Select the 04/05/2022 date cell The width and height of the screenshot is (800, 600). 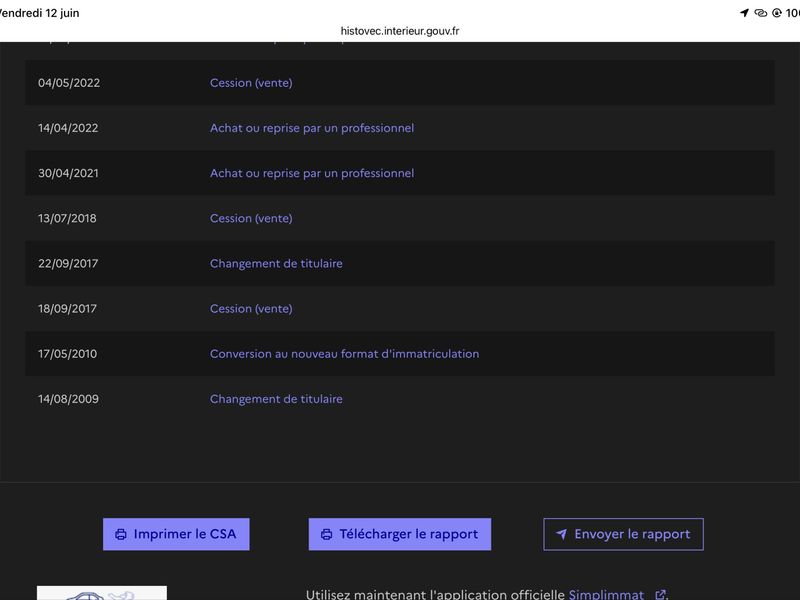69,83
